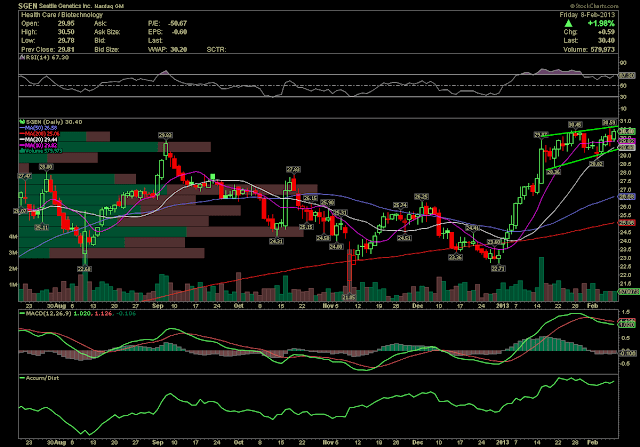640x447 pixels.
Task: Click the Friday 8-Feb-2013 date
Action: tap(587, 15)
